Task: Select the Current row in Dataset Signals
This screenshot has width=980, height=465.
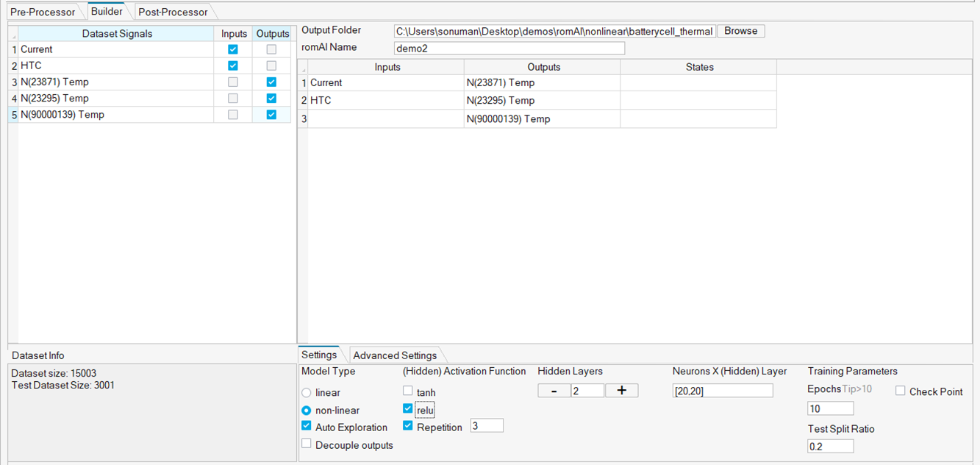Action: [116, 49]
